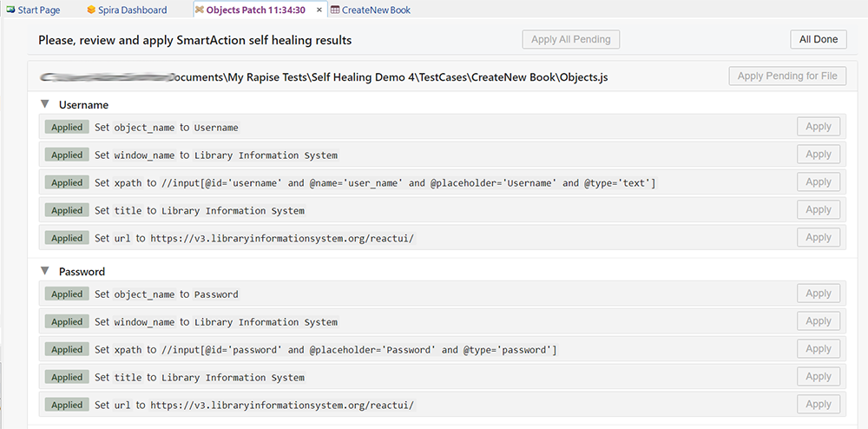Screen dimensions: 868x429
Task: Apply the Username object_name change
Action: (x=818, y=127)
